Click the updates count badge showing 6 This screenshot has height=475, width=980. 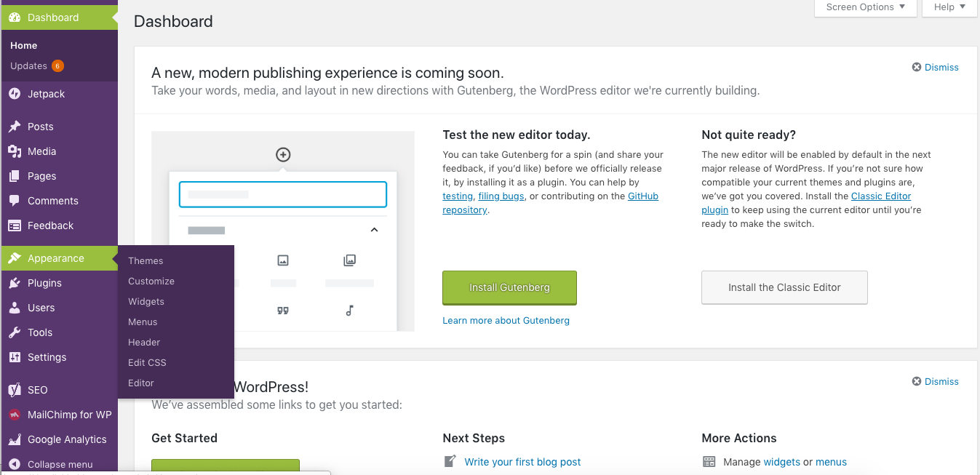point(57,66)
